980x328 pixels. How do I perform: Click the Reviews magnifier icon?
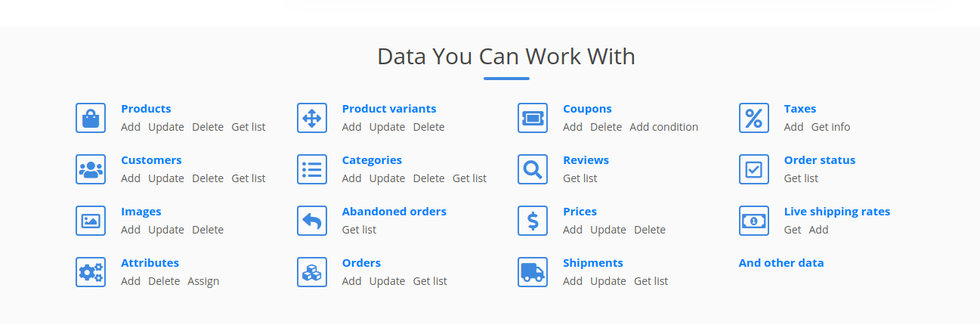(x=533, y=169)
